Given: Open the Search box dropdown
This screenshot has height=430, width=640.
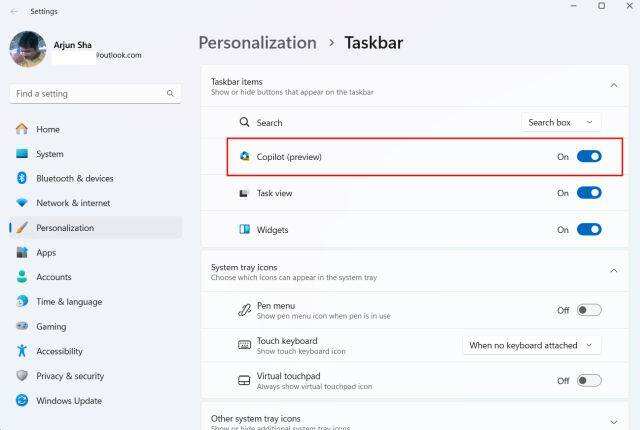Looking at the screenshot, I should point(561,122).
